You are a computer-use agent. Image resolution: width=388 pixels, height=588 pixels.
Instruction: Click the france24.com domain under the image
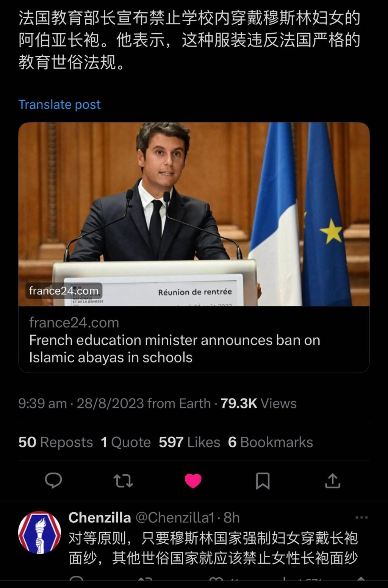coord(74,323)
